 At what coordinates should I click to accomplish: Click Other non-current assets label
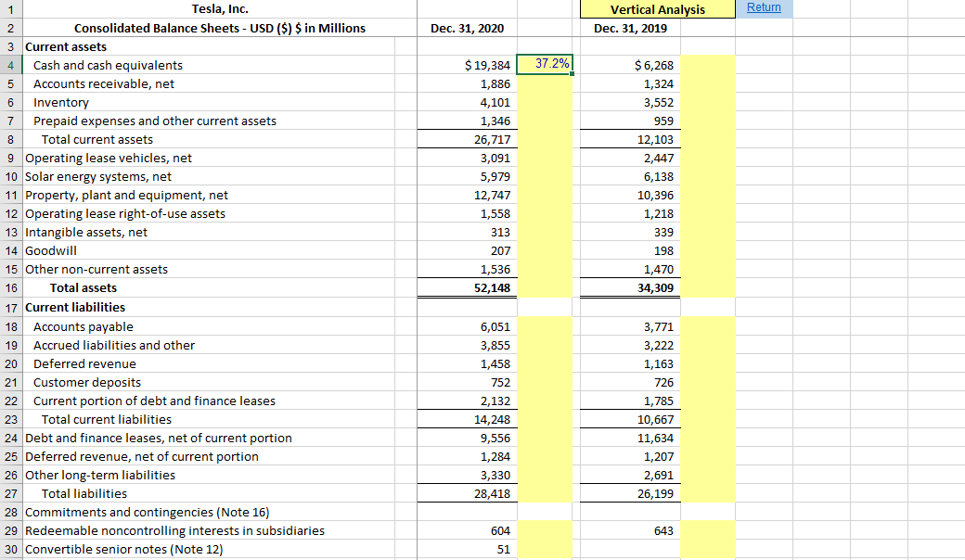click(x=96, y=269)
